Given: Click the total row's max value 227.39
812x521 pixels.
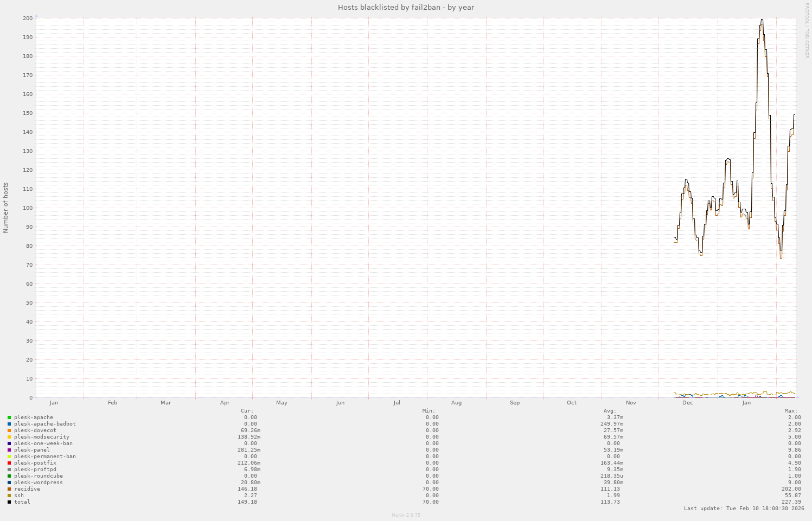Looking at the screenshot, I should pos(791,502).
